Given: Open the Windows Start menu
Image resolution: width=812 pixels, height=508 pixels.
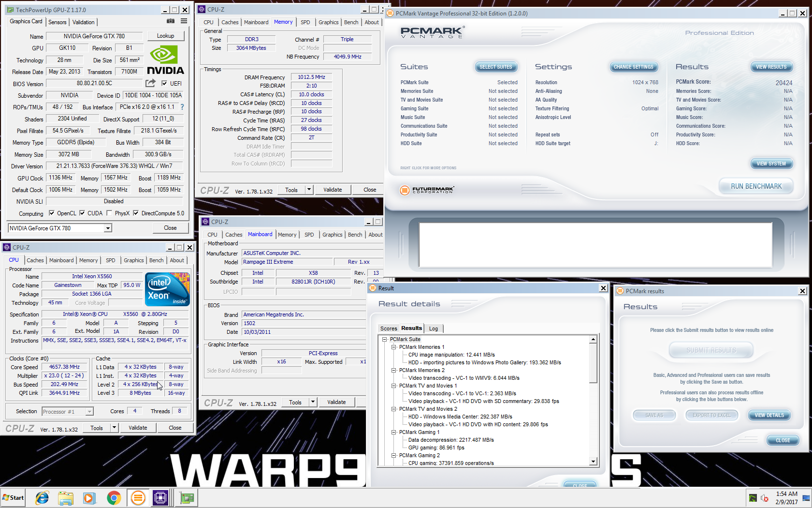Looking at the screenshot, I should pos(13,497).
